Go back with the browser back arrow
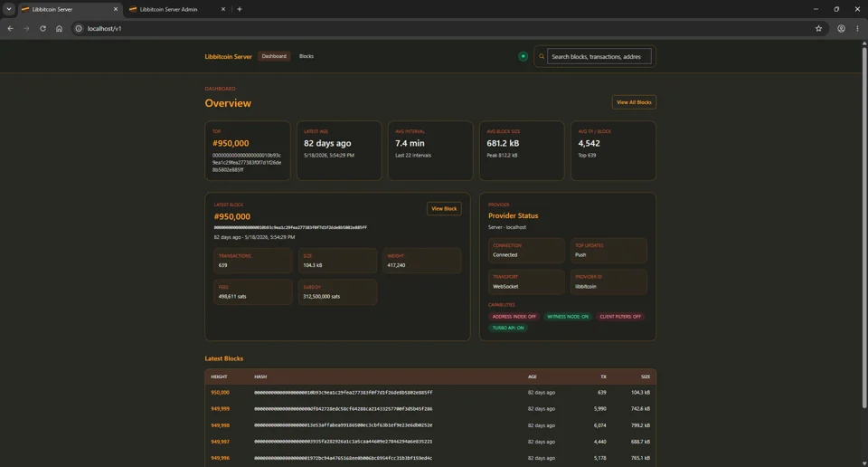 coord(11,28)
